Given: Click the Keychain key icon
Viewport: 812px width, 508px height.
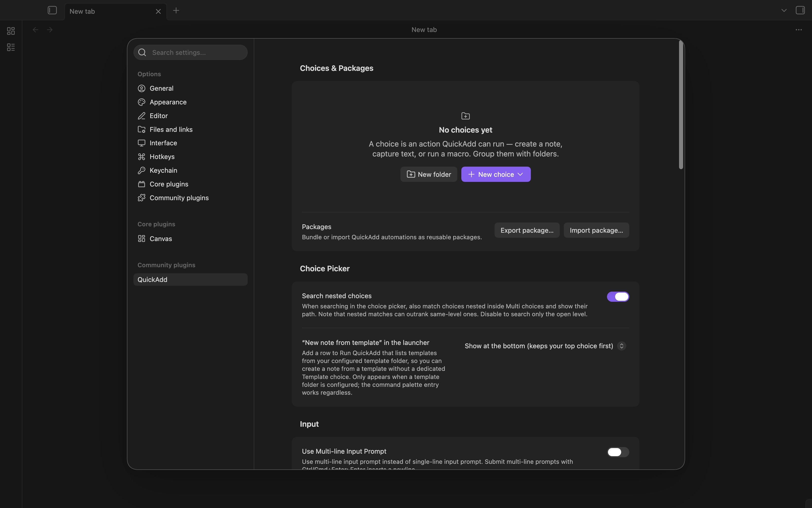Looking at the screenshot, I should [x=142, y=170].
